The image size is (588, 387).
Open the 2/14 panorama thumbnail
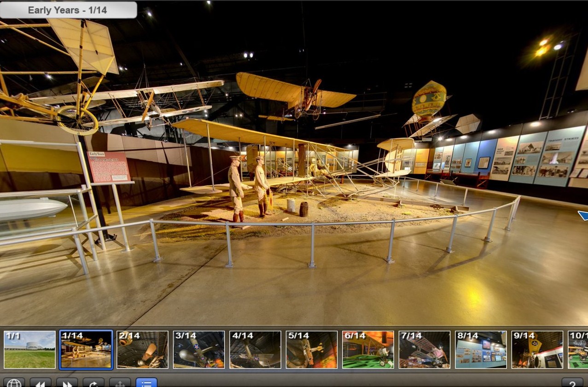coord(142,350)
